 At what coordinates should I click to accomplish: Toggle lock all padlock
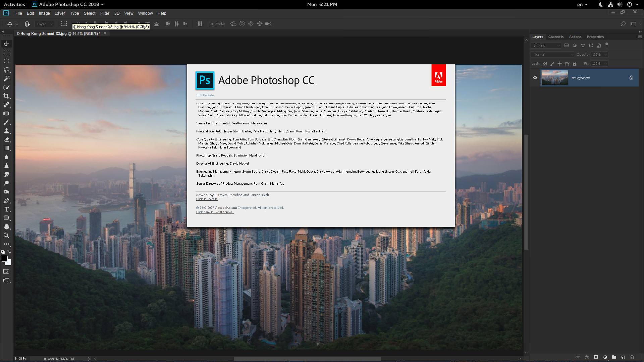[575, 63]
